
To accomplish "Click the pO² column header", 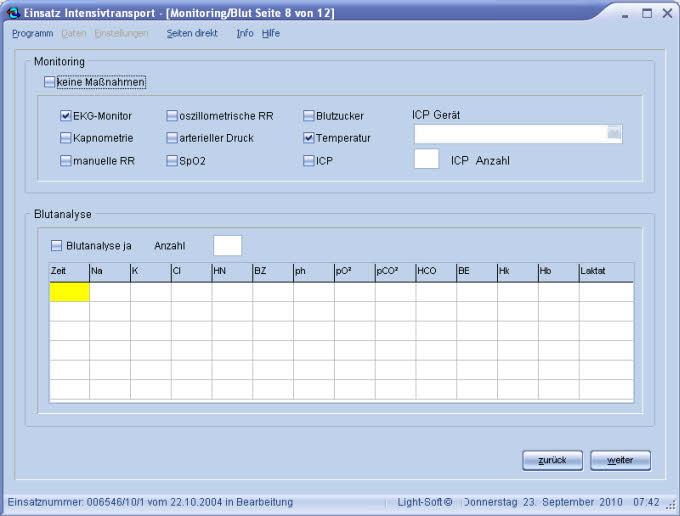I will tap(355, 272).
